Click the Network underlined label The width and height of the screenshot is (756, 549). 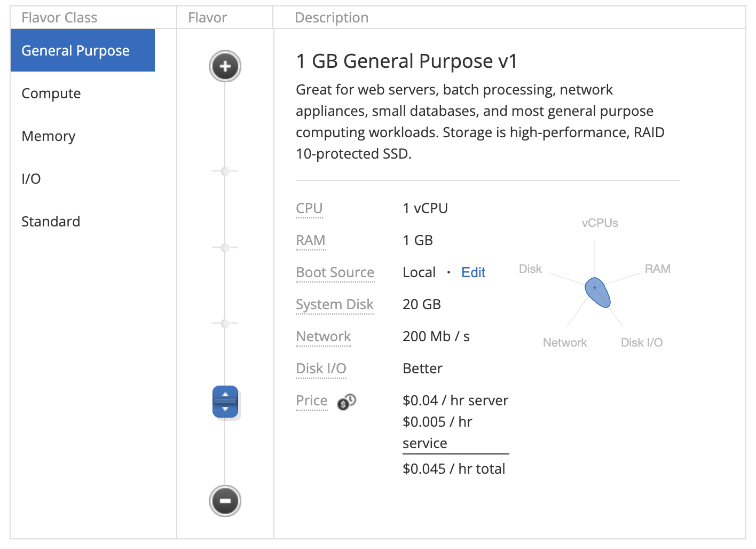[x=323, y=336]
